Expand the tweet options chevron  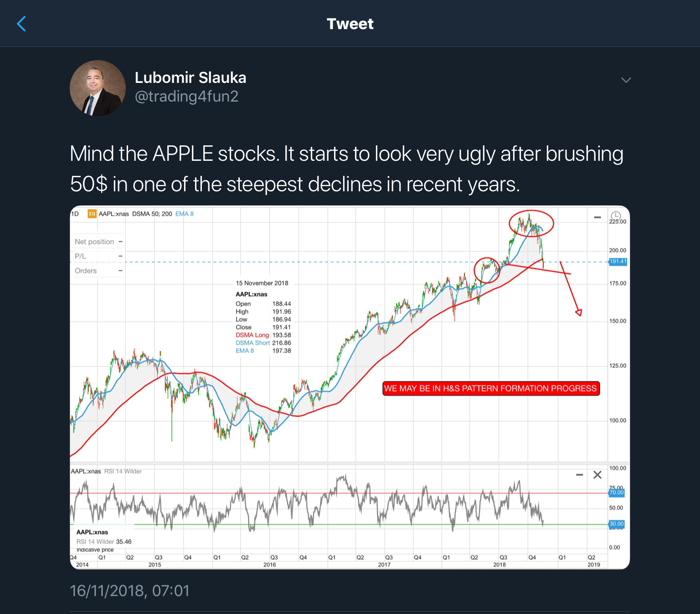[x=626, y=80]
